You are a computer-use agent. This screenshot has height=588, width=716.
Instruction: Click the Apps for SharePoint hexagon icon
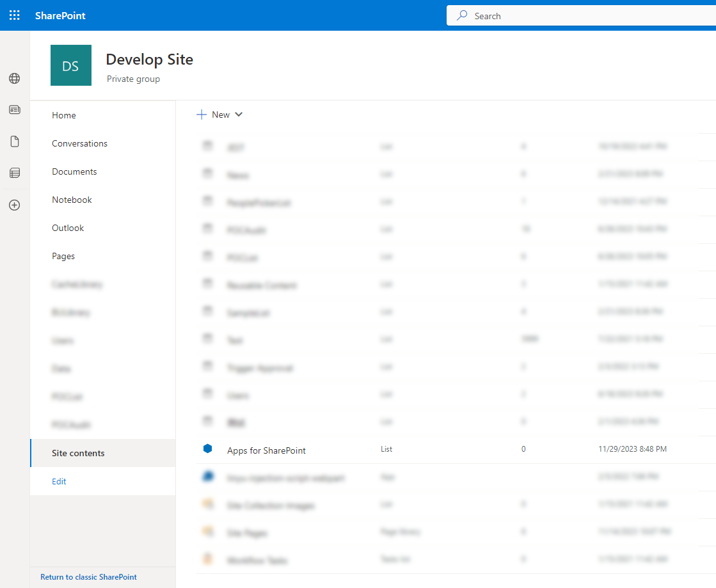208,449
